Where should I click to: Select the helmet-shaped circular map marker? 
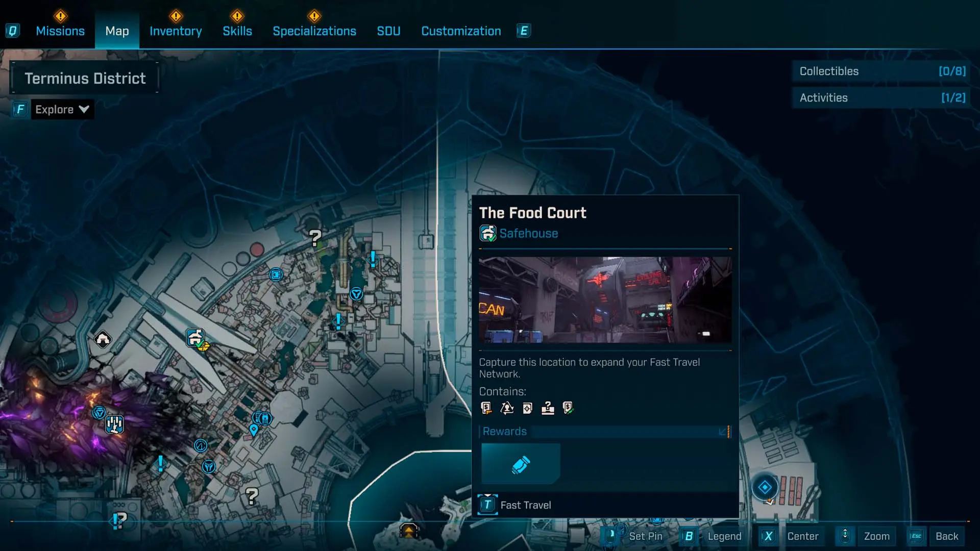coord(209,466)
